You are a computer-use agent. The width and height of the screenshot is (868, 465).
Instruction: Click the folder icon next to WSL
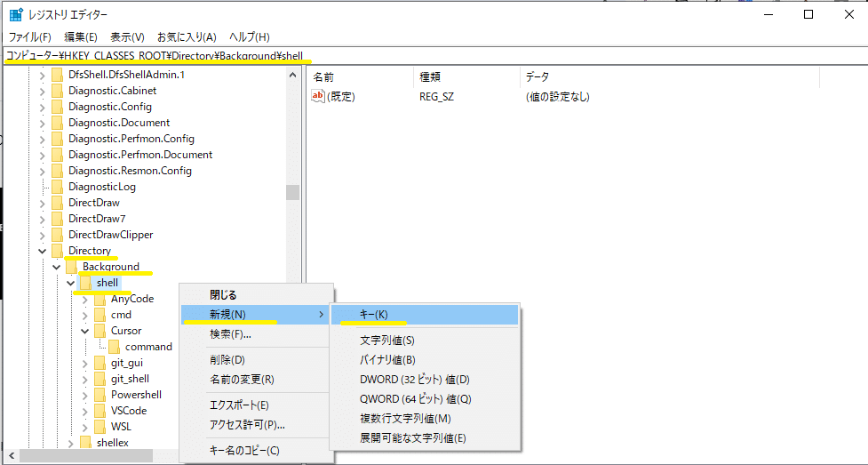(100, 428)
